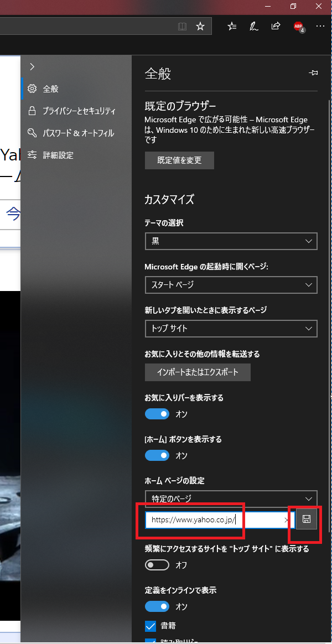Clear the home page URL field
This screenshot has height=644, width=332.
tap(287, 520)
